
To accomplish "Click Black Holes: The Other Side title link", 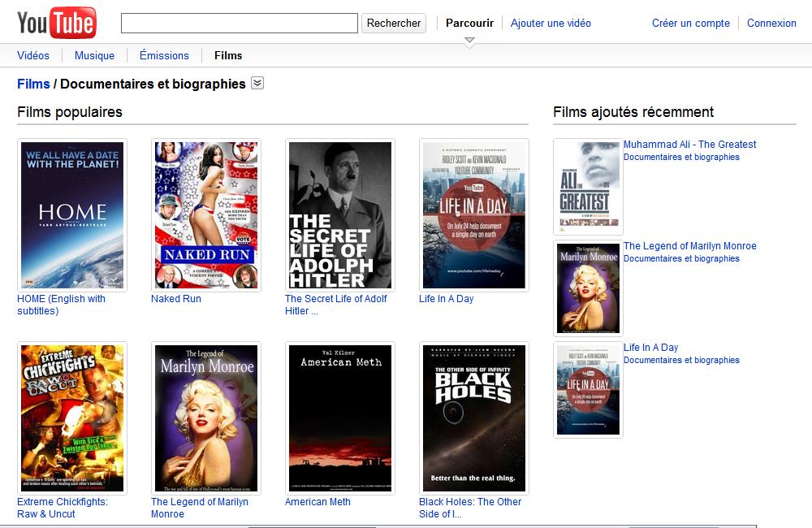I will tap(470, 508).
